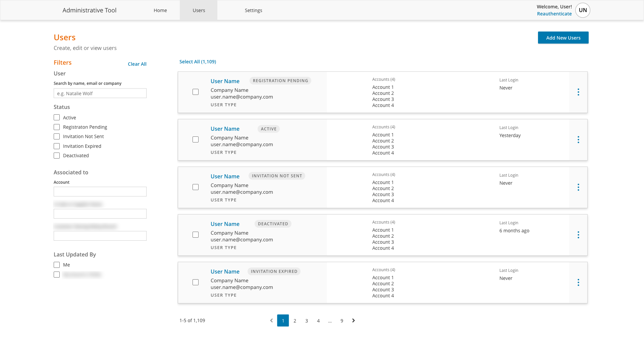Go to page 3
This screenshot has height=355, width=644.
click(x=307, y=321)
